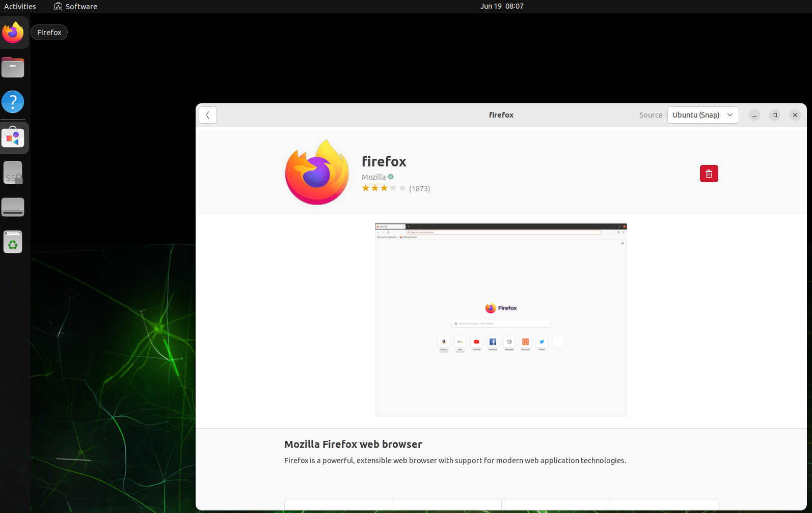Click the large firefox app logo
The height and width of the screenshot is (513, 812).
[x=317, y=172]
